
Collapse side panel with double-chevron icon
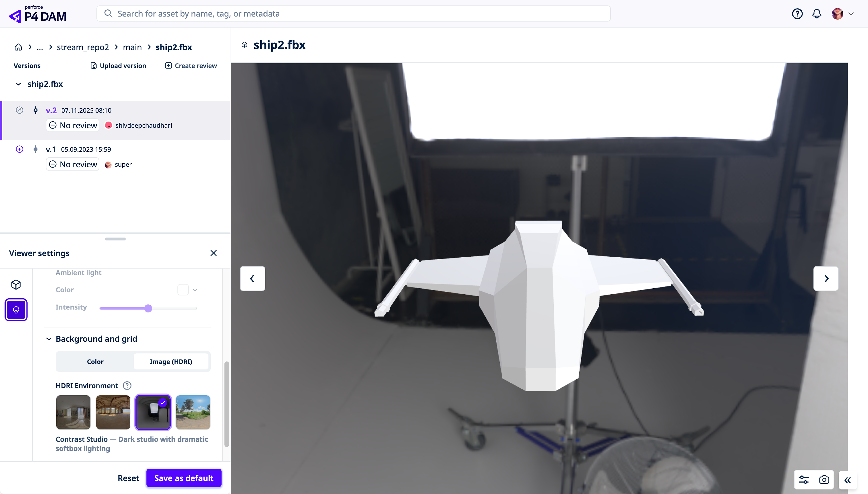(848, 480)
